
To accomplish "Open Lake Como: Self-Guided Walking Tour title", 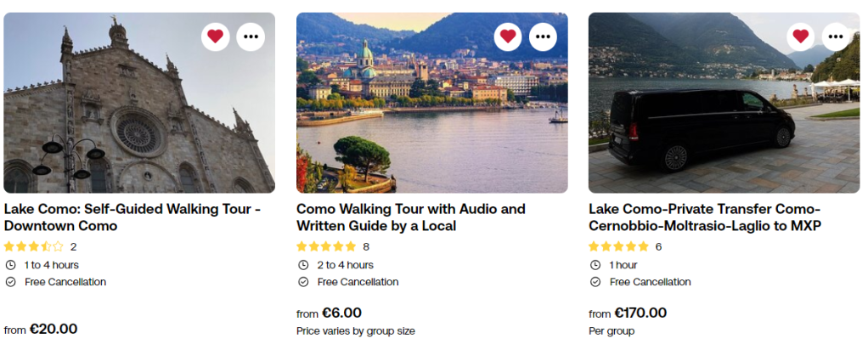I will (132, 217).
